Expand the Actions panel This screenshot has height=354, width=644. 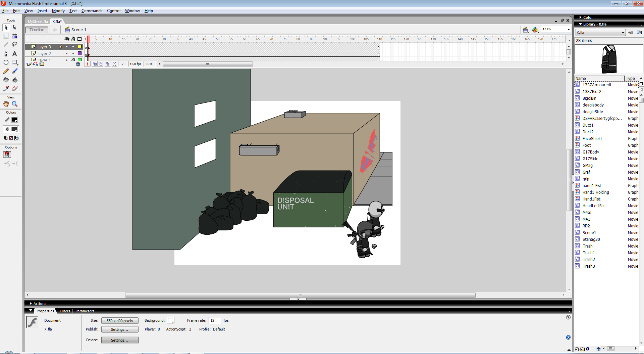(x=31, y=304)
